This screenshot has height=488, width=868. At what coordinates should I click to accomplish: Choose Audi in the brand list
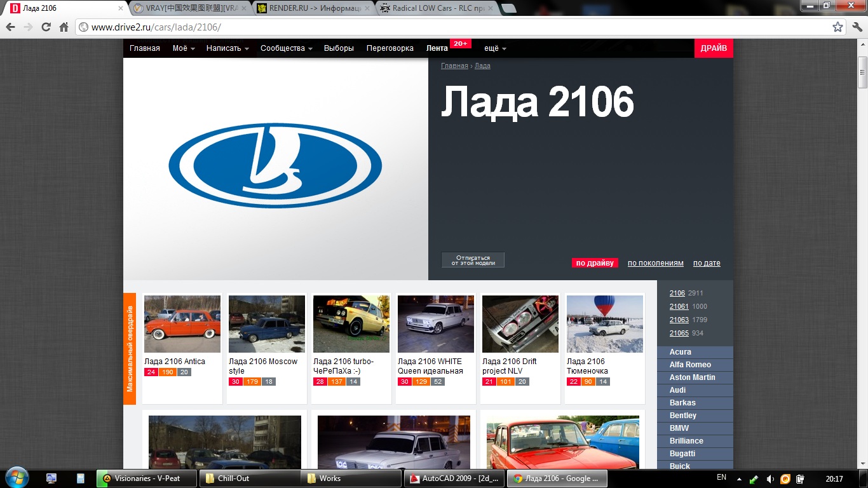(695, 390)
